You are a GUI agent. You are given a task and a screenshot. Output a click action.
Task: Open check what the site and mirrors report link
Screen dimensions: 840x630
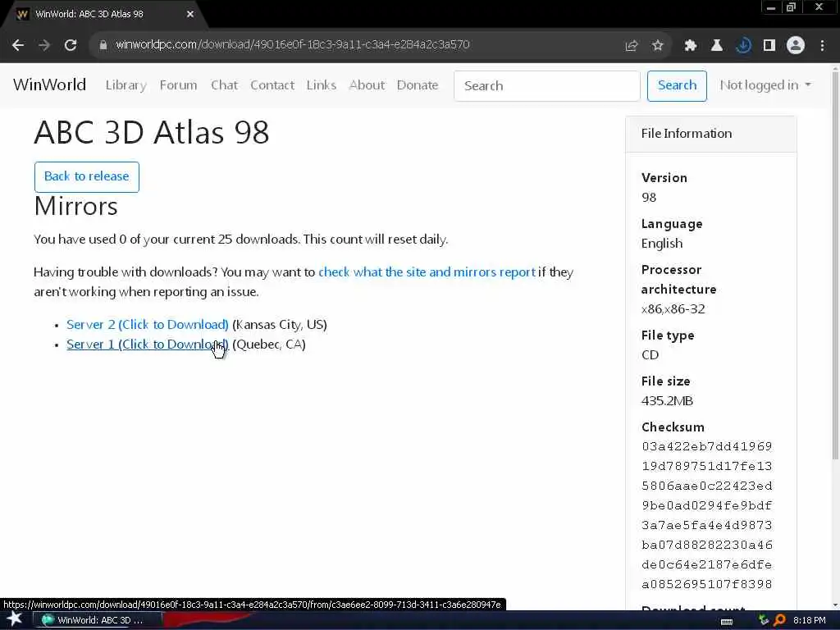coord(427,272)
